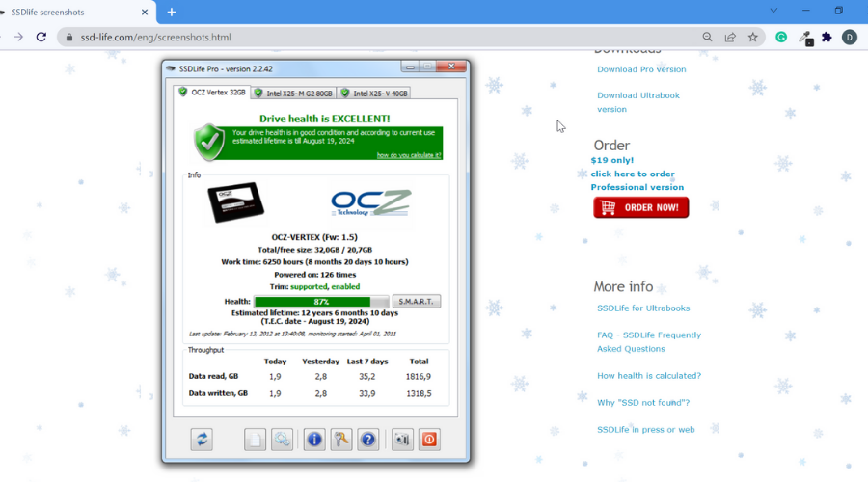Click 'click here to order' link

pos(633,174)
